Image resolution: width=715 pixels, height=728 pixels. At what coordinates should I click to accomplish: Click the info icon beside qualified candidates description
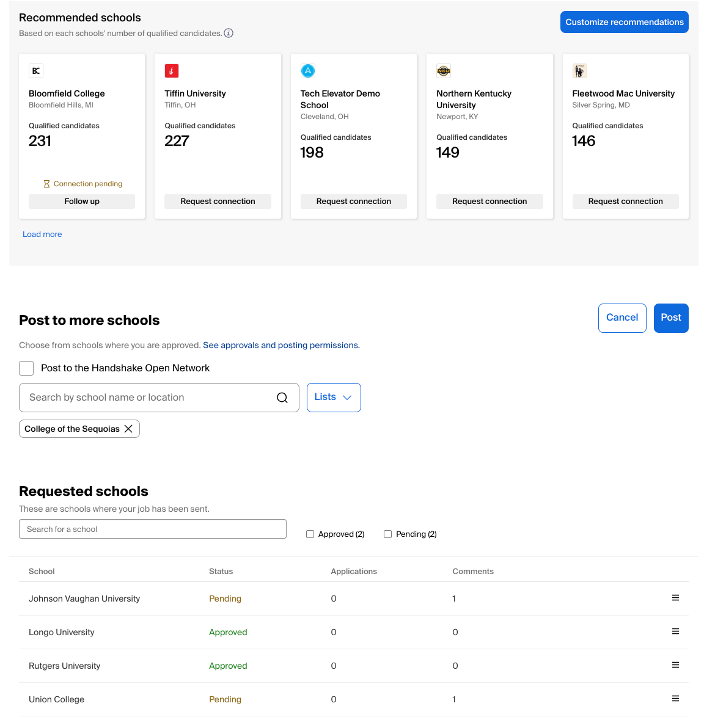tap(229, 33)
